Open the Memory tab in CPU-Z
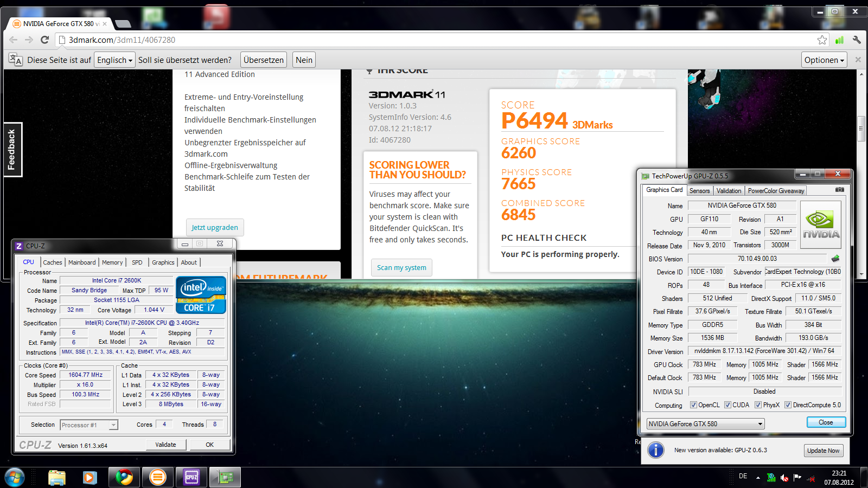The height and width of the screenshot is (488, 868). (112, 262)
